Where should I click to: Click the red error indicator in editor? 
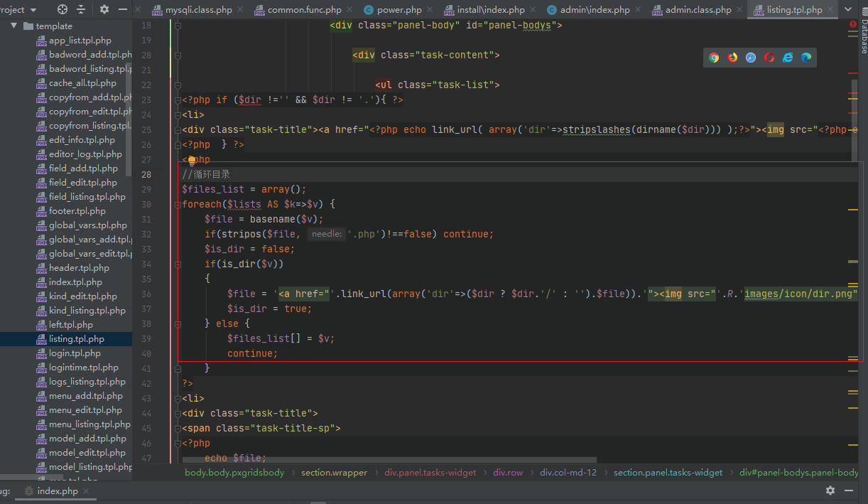click(853, 25)
